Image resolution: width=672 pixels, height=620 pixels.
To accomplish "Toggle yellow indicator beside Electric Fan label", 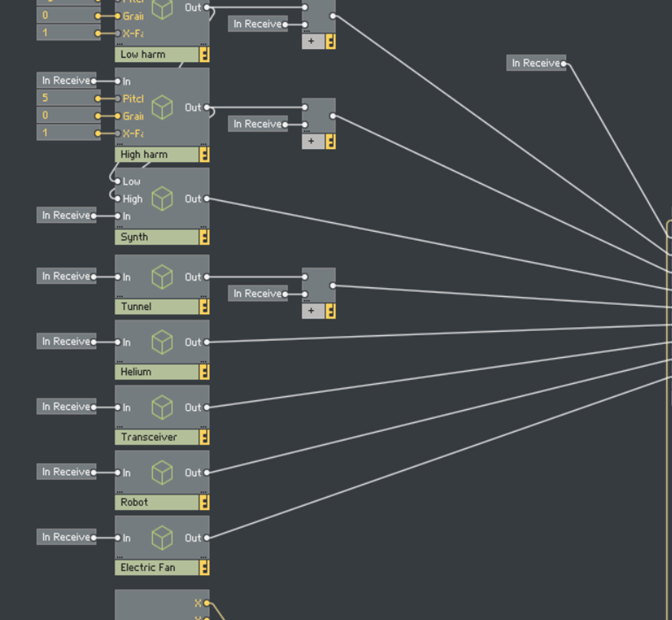I will pyautogui.click(x=205, y=568).
